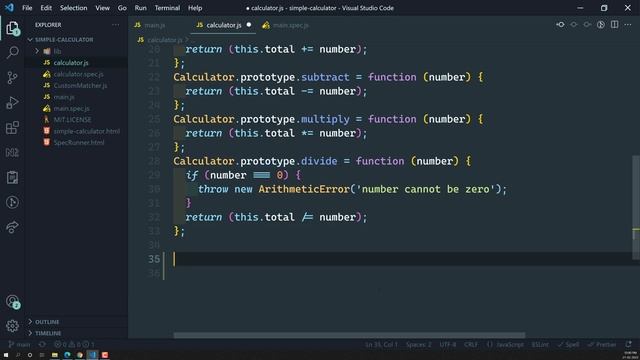Open the clipboard checklist view in activity bar
This screenshot has width=640, height=360.
tap(12, 177)
